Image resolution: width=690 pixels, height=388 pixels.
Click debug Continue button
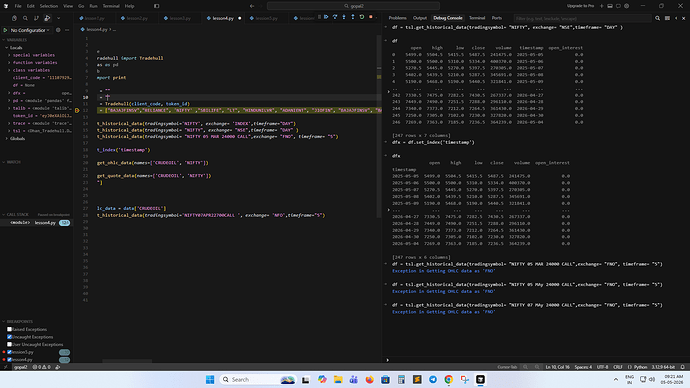pos(326,17)
